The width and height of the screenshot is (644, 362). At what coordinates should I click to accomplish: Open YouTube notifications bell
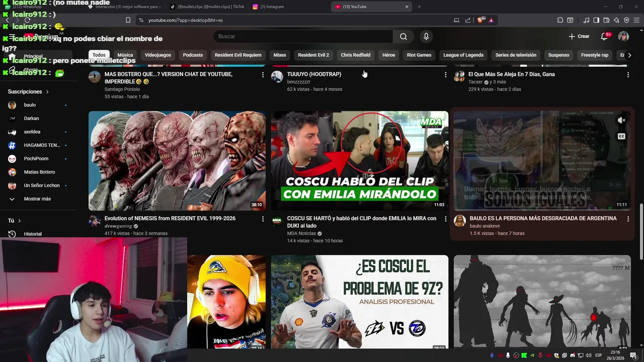(605, 36)
